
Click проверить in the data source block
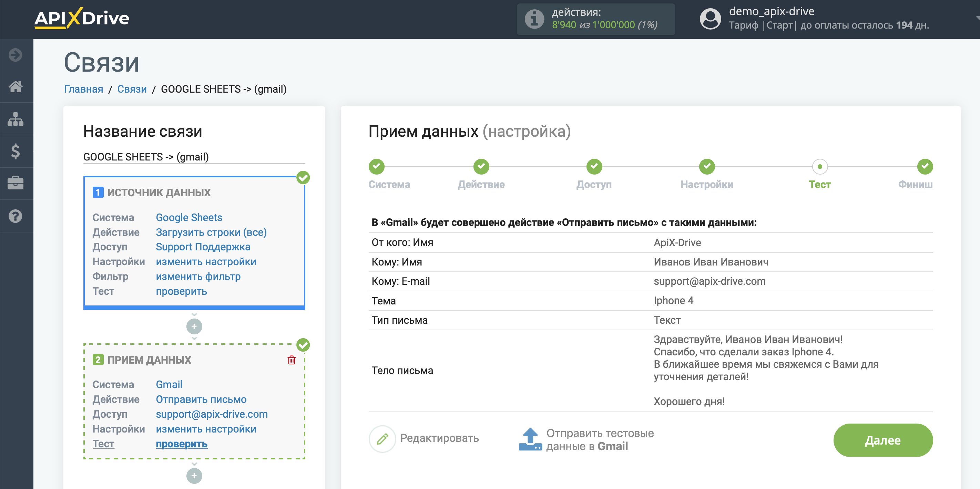(181, 291)
